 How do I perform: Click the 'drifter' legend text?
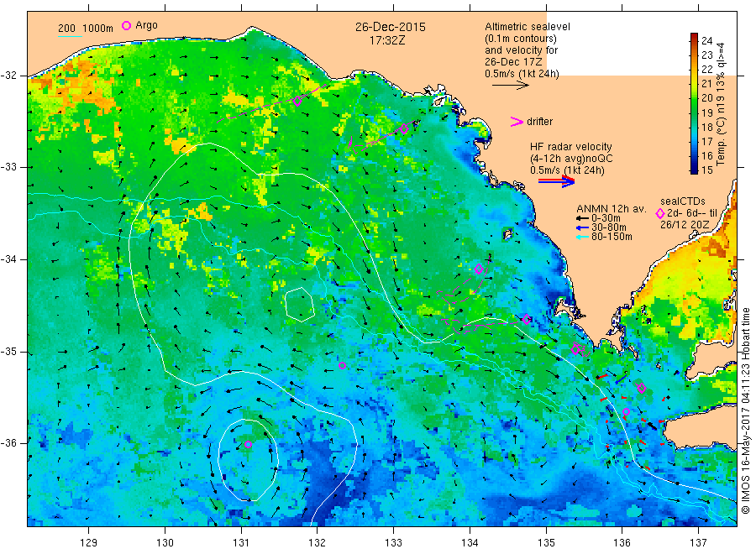click(x=539, y=122)
